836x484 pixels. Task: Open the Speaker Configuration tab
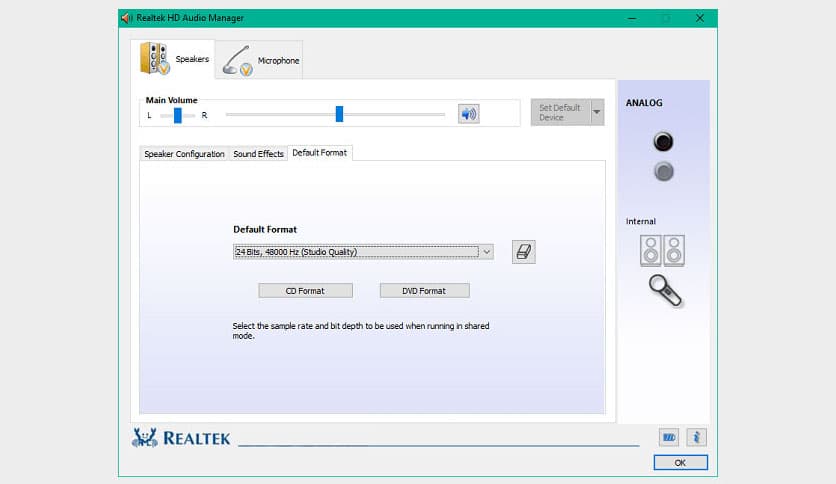[x=184, y=154]
